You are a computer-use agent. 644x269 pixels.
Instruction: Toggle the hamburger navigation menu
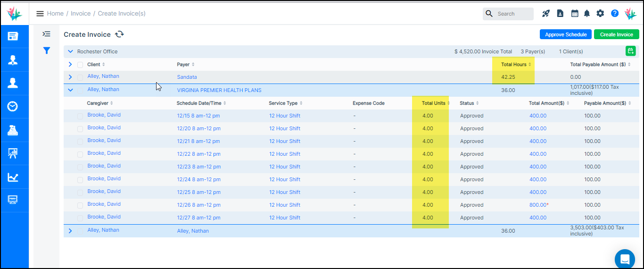(40, 14)
